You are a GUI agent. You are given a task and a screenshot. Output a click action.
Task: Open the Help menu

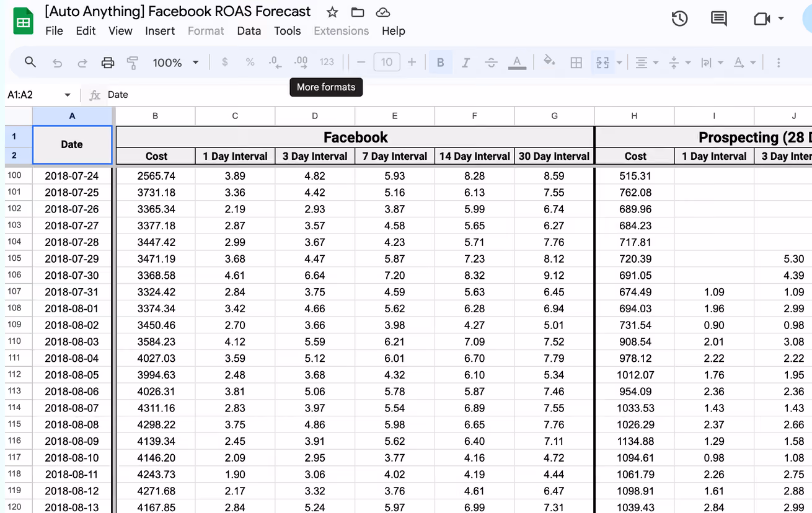click(393, 31)
